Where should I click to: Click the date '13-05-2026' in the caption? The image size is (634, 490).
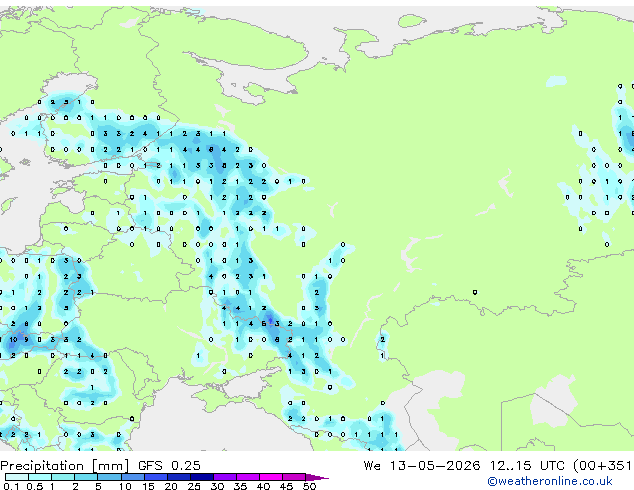pos(435,466)
